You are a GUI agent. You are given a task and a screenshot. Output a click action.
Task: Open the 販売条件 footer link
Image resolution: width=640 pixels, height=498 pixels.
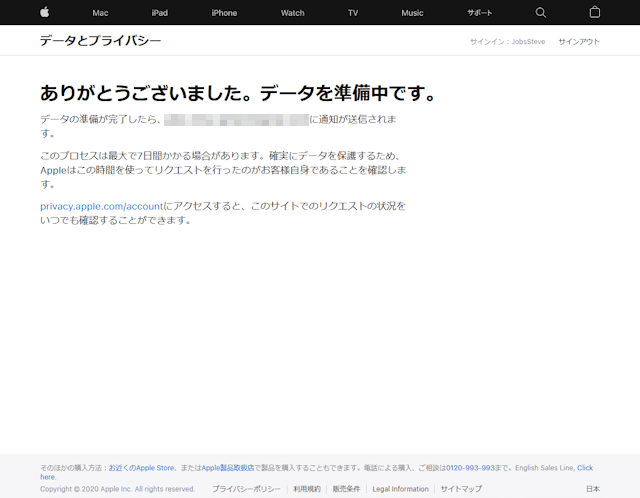click(346, 489)
